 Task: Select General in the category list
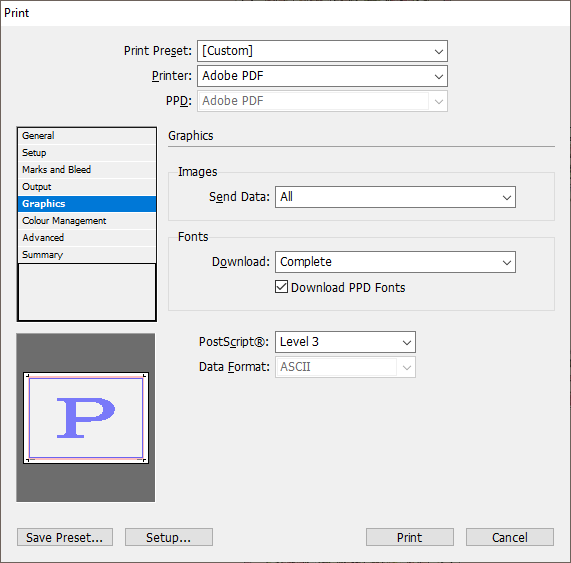point(87,136)
